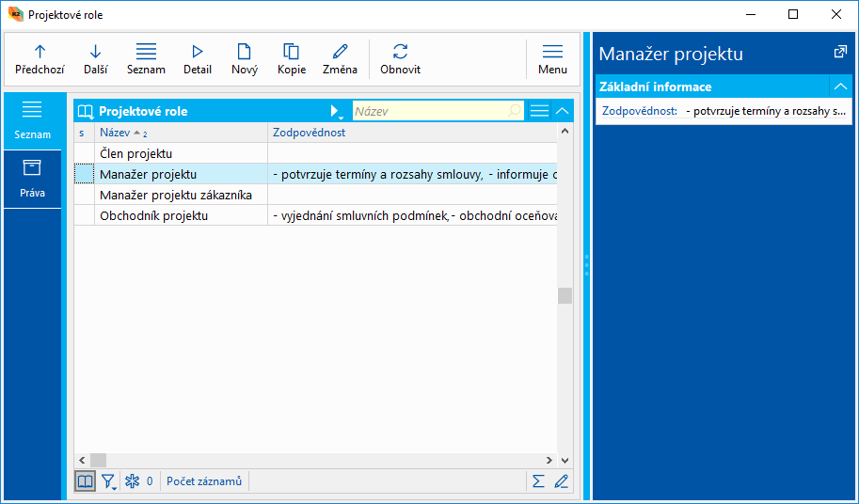Image resolution: width=859 pixels, height=504 pixels.
Task: Maximize the Projektové role window
Action: pos(793,15)
